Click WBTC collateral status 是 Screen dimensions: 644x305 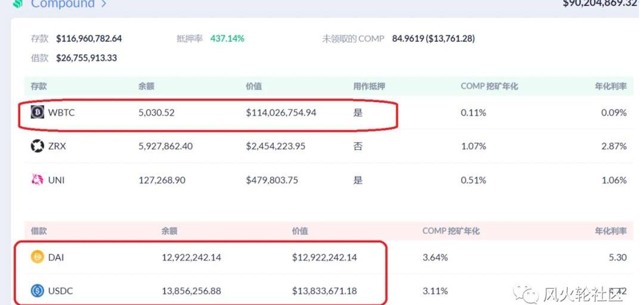[358, 113]
